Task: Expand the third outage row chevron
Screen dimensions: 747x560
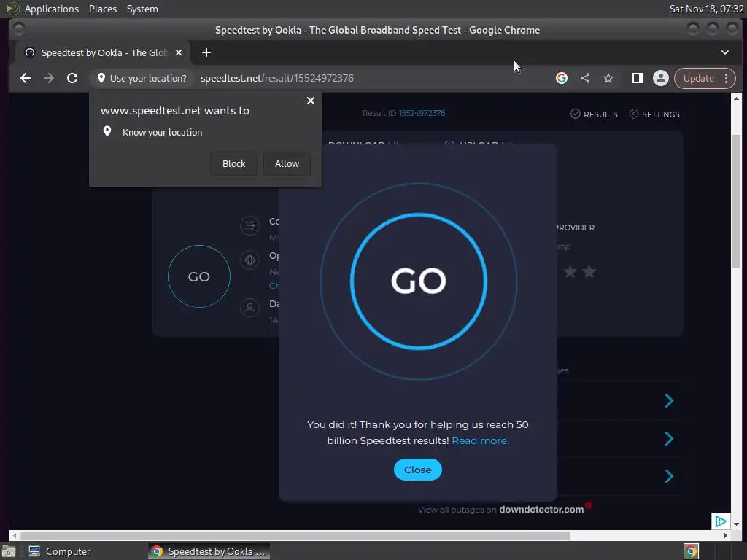Action: pyautogui.click(x=669, y=476)
